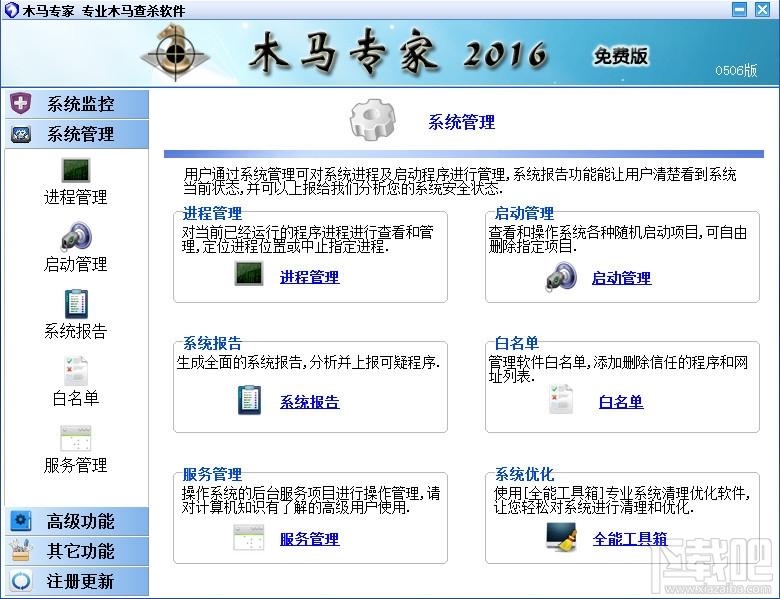
Task: Select the 白名单 checklist icon in sidebar
Action: (x=76, y=370)
